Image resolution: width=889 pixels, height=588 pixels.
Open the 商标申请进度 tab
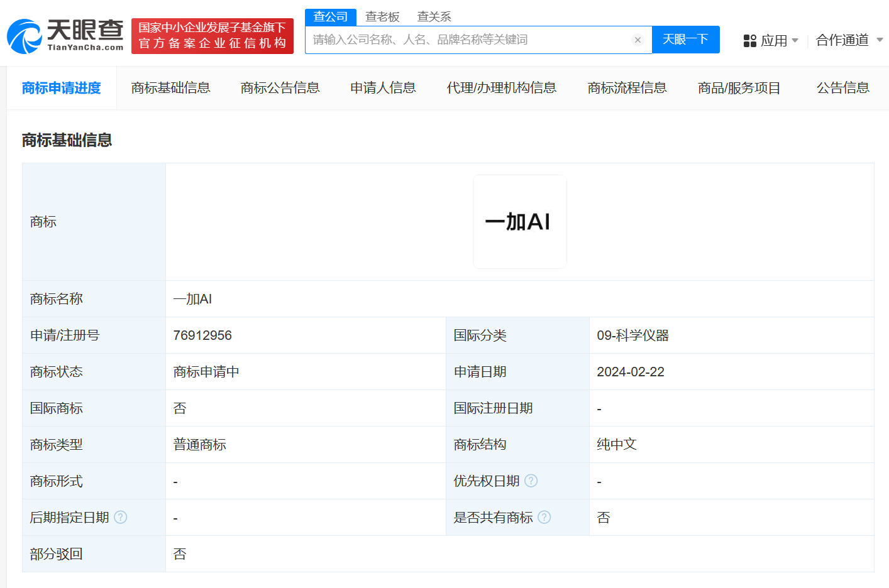point(62,88)
